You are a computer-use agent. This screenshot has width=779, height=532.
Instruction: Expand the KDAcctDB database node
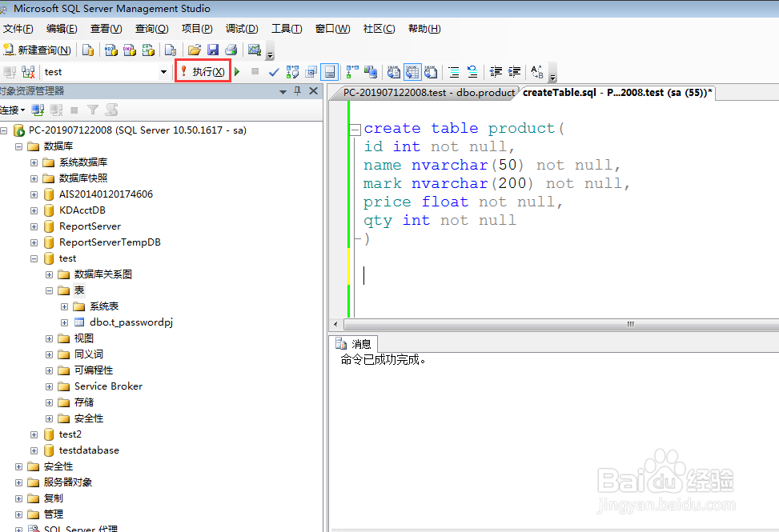pos(34,210)
